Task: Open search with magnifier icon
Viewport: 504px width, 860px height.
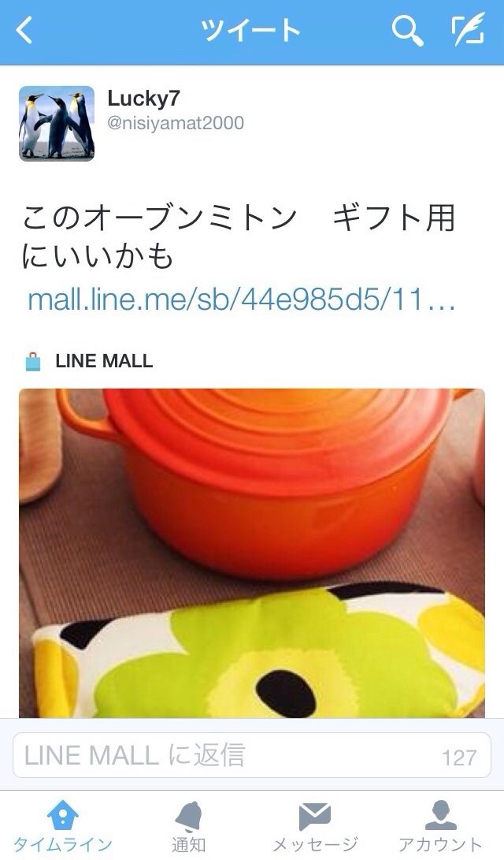Action: 408,31
